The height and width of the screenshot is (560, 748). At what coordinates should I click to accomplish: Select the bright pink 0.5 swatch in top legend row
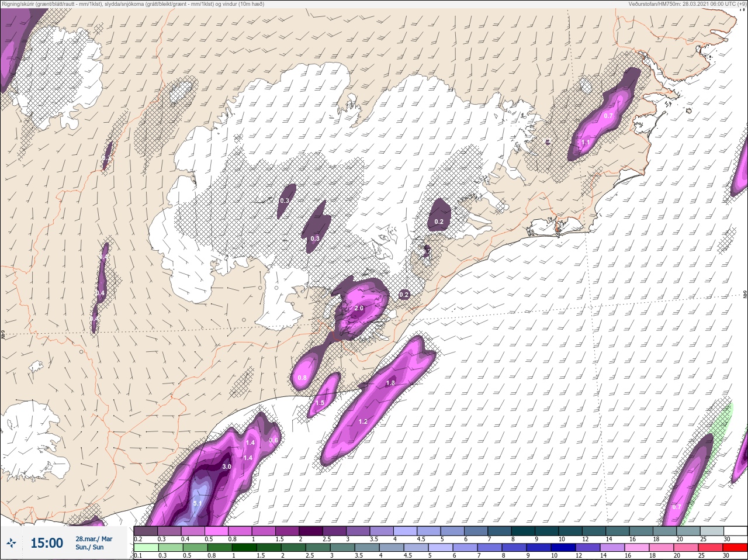pyautogui.click(x=216, y=531)
